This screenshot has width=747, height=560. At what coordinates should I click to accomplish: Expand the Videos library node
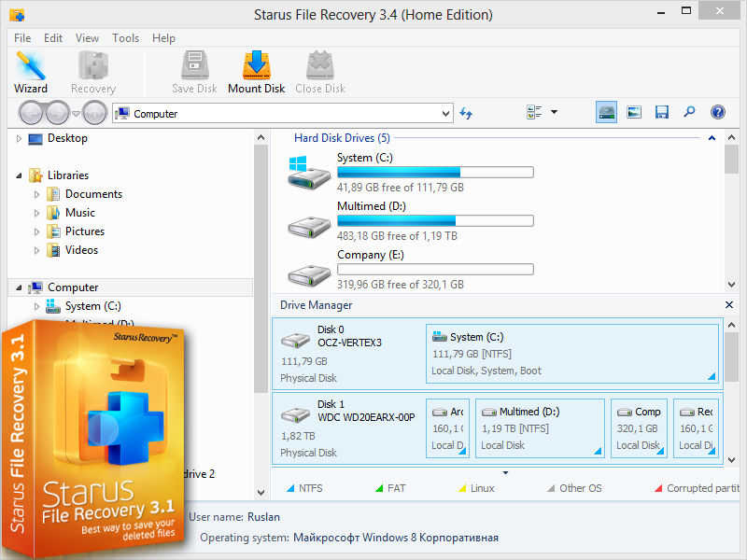pos(36,250)
